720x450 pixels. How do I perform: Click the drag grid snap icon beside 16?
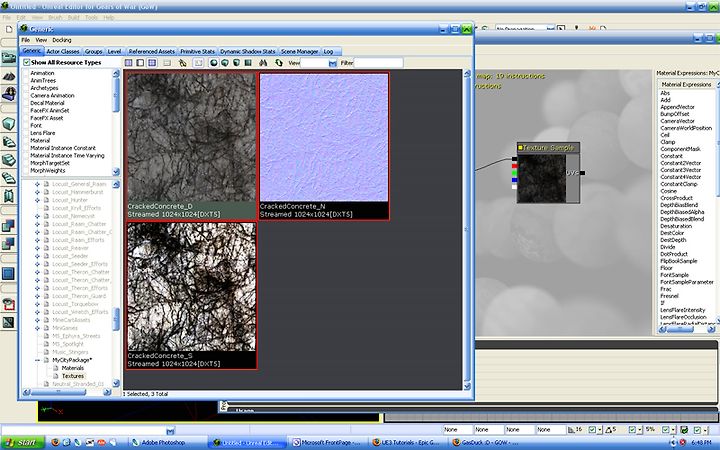[x=571, y=430]
